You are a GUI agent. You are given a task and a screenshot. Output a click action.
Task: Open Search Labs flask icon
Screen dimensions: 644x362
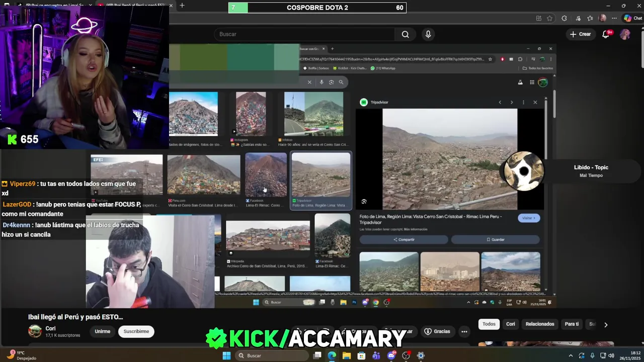coord(520,82)
